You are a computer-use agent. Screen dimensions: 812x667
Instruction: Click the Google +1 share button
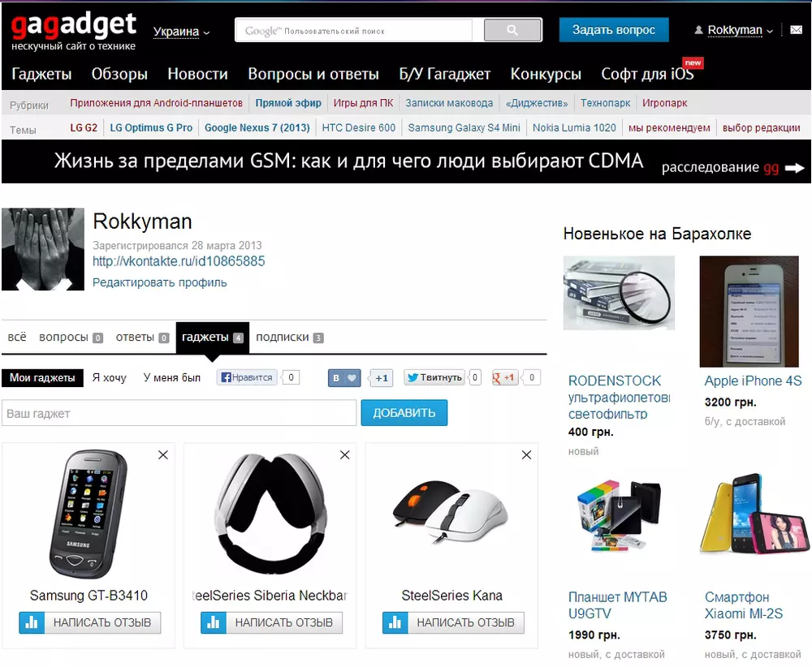(x=504, y=377)
